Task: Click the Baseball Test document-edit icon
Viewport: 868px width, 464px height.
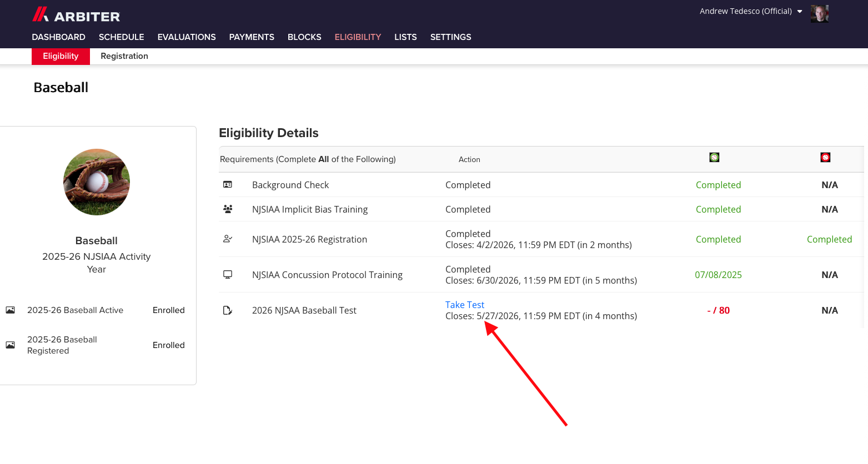Action: click(228, 310)
